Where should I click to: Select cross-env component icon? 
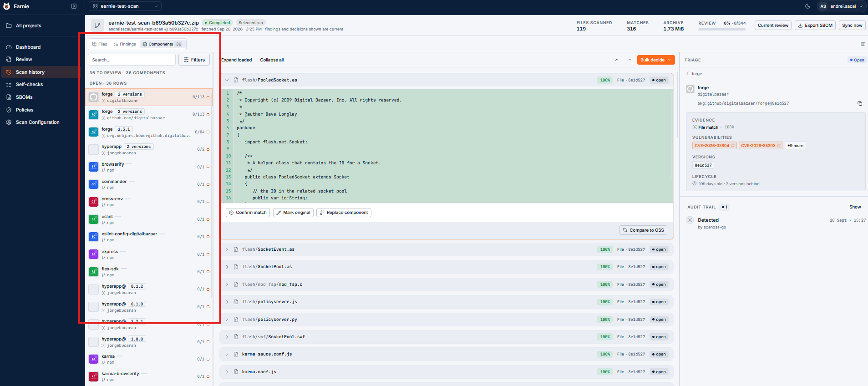93,202
